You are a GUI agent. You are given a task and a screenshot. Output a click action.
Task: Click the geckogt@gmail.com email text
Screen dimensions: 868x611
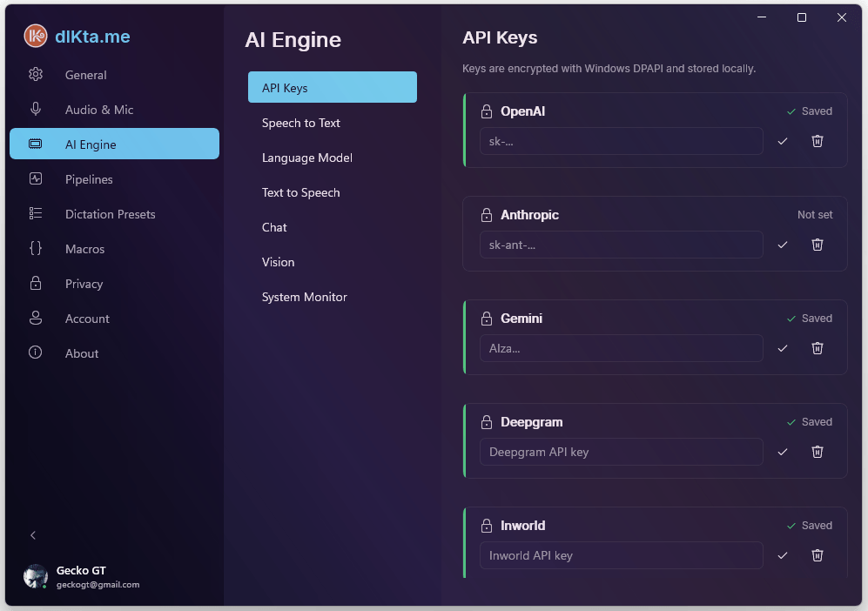click(x=98, y=584)
